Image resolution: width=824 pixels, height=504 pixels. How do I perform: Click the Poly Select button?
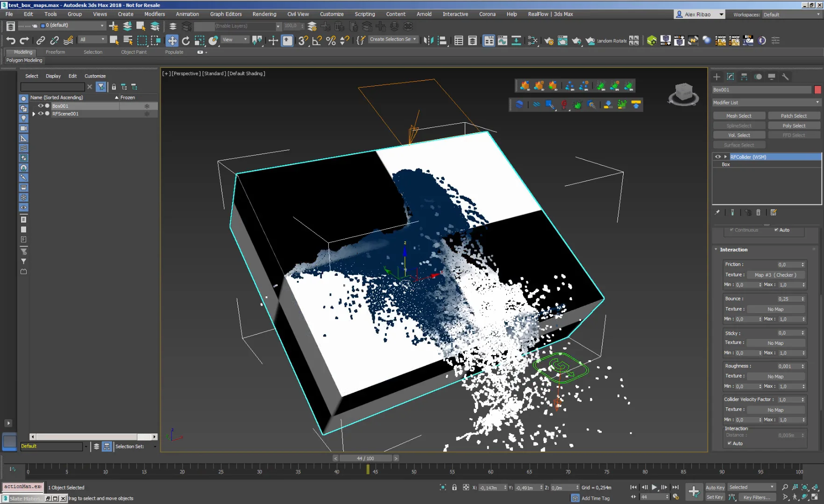[794, 126]
